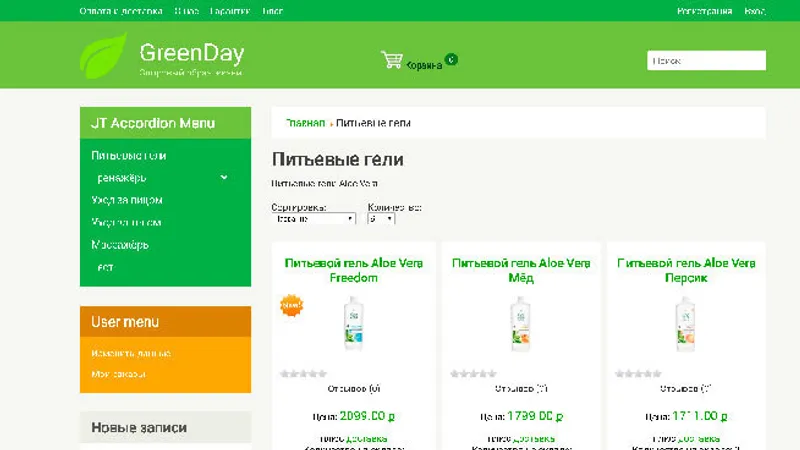This screenshot has height=450, width=800.
Task: Open Питьевой гель Aloe Vera Персик title
Action: point(686,270)
